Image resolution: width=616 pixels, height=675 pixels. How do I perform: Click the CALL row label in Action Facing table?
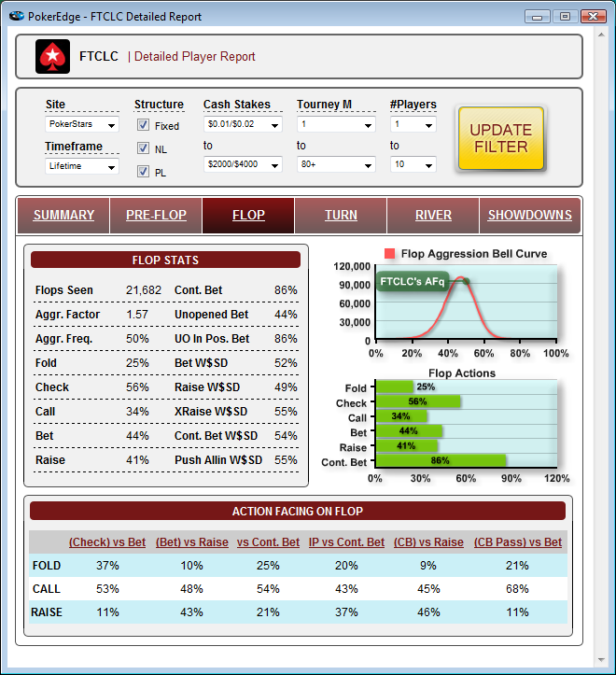[x=47, y=589]
